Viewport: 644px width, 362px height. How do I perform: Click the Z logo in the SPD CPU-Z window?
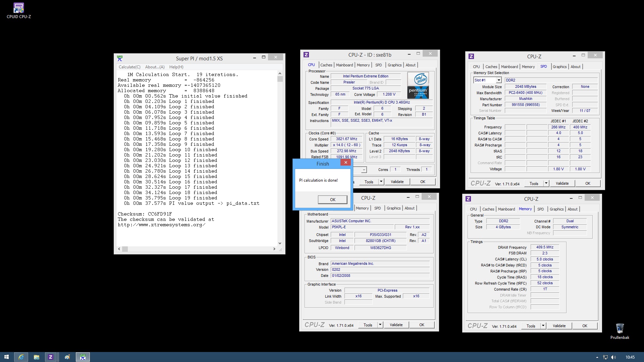[471, 56]
